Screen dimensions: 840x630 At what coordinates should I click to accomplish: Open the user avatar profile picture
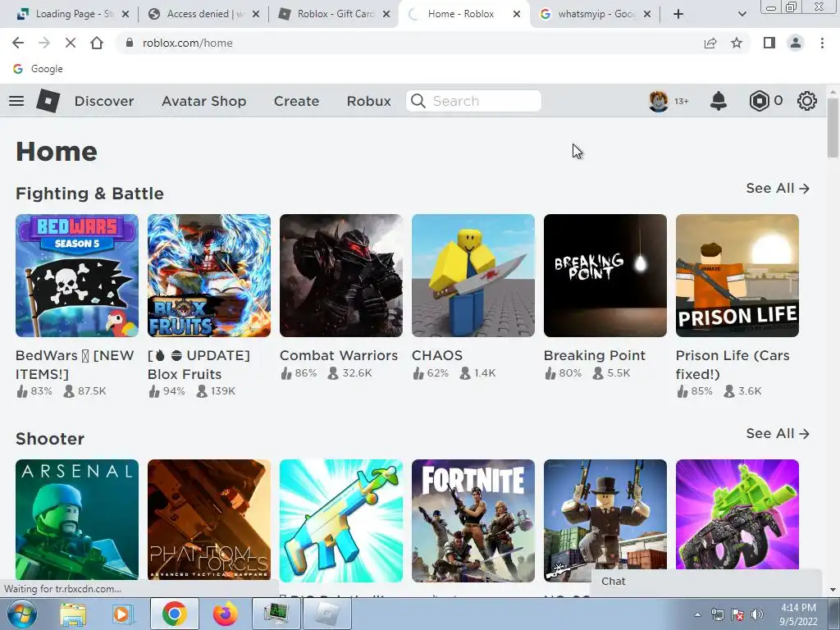659,101
